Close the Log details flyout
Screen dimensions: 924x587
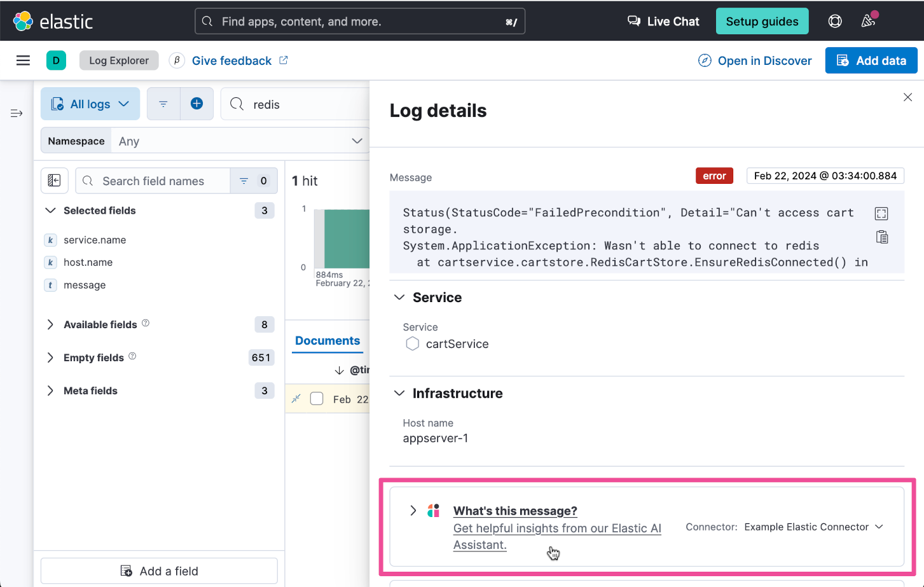pos(907,97)
